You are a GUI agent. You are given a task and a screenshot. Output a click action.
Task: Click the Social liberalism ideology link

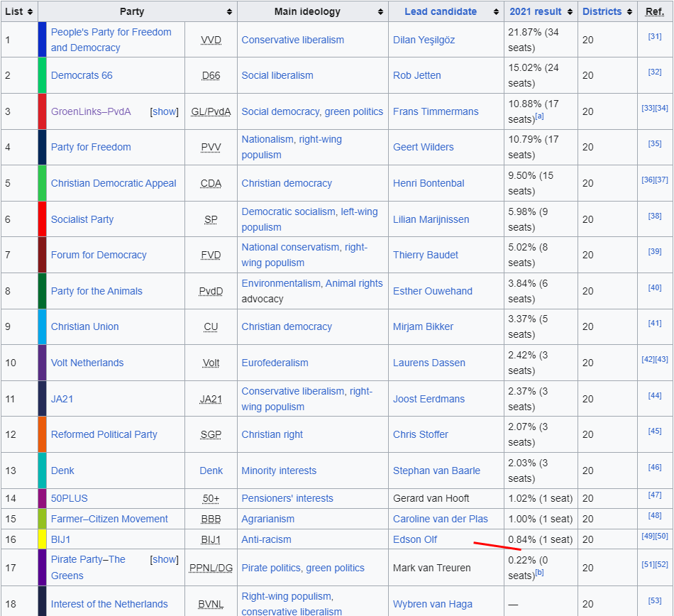[x=277, y=76]
